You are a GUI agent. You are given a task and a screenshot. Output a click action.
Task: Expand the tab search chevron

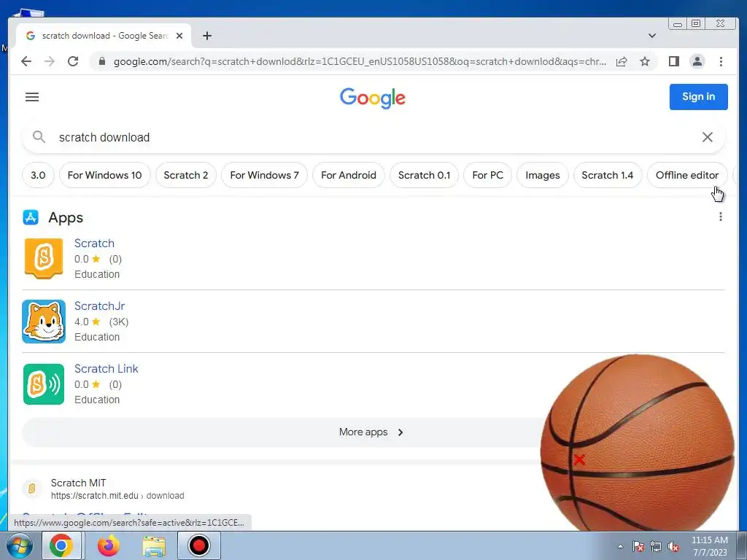tap(652, 36)
